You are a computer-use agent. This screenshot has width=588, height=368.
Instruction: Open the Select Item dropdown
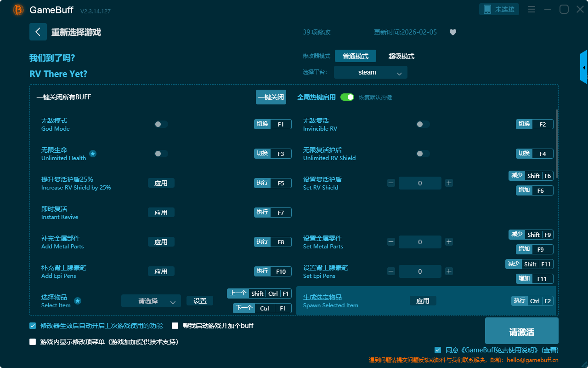point(151,301)
